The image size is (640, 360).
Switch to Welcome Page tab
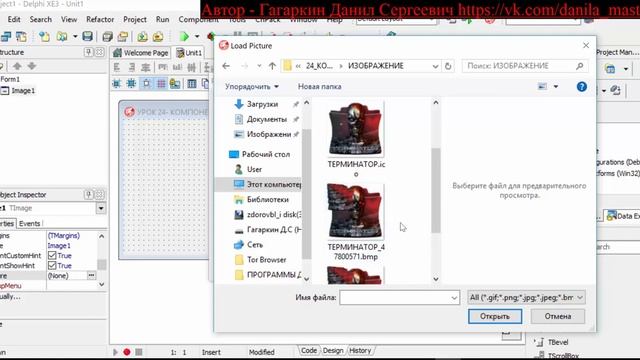pos(141,53)
